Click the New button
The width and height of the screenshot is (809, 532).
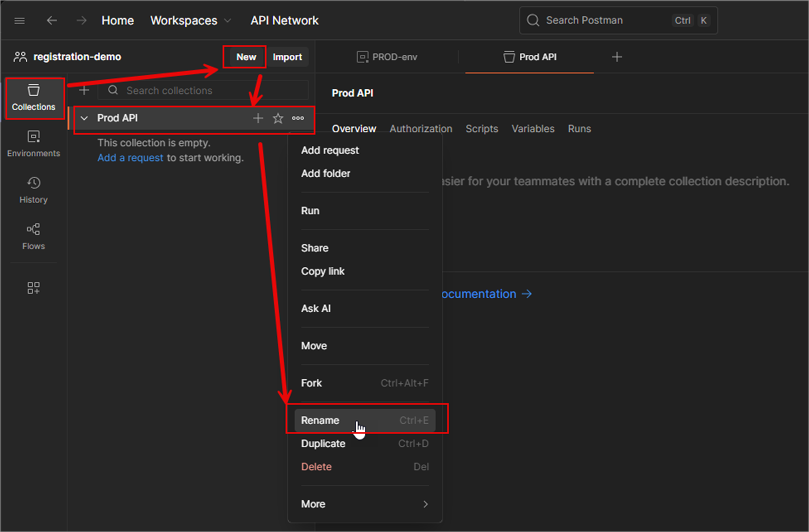[246, 57]
